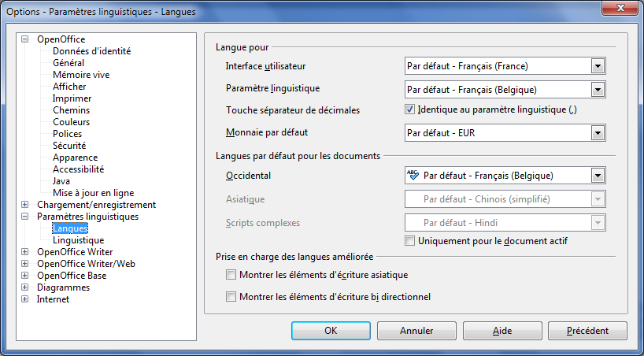Expand the Chargement/enregistrement node
Screen dimensions: 644x356
[25, 205]
